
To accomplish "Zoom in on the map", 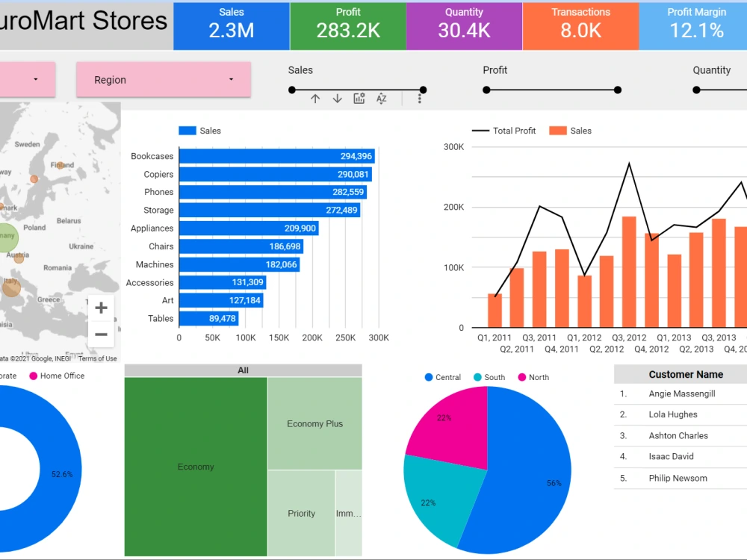I will pyautogui.click(x=101, y=308).
